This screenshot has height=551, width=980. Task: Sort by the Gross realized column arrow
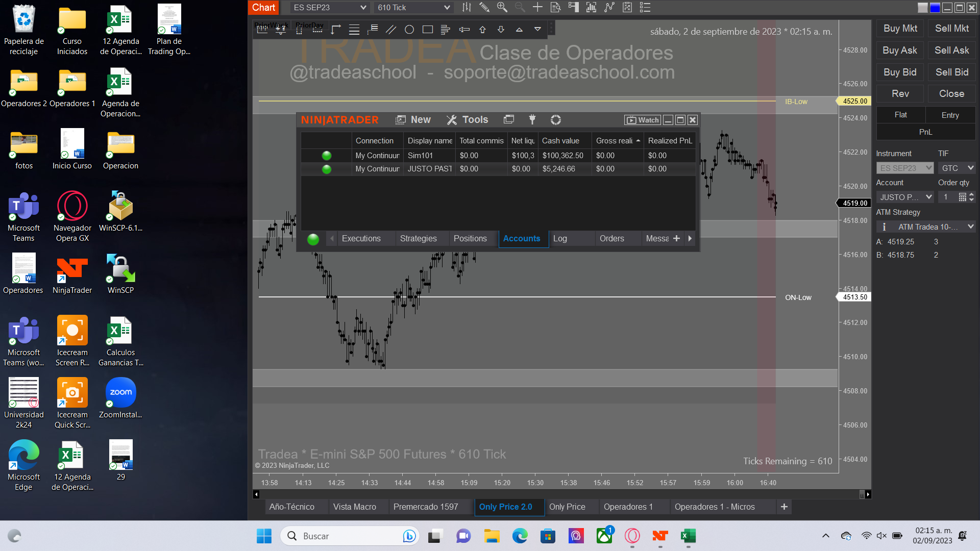point(638,141)
